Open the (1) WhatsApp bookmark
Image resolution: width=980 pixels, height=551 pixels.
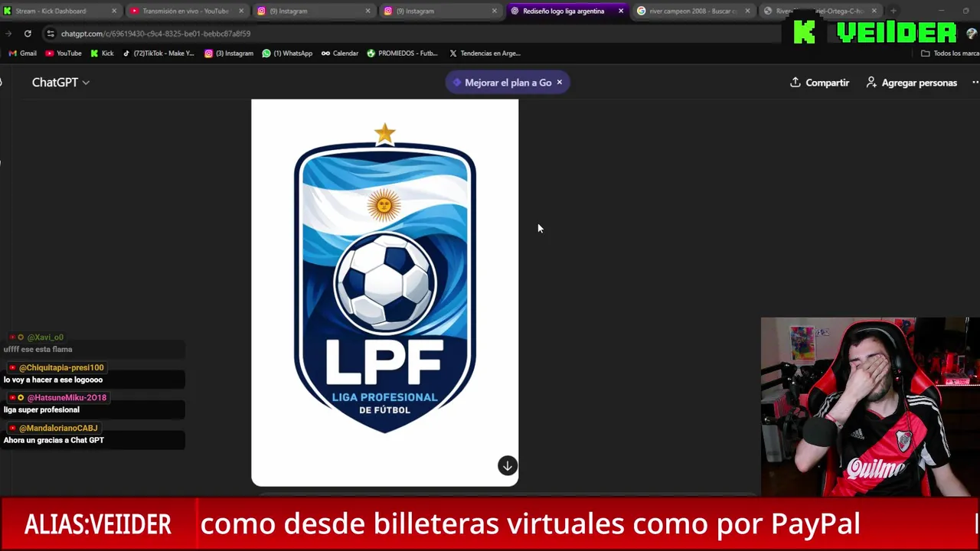(x=287, y=54)
